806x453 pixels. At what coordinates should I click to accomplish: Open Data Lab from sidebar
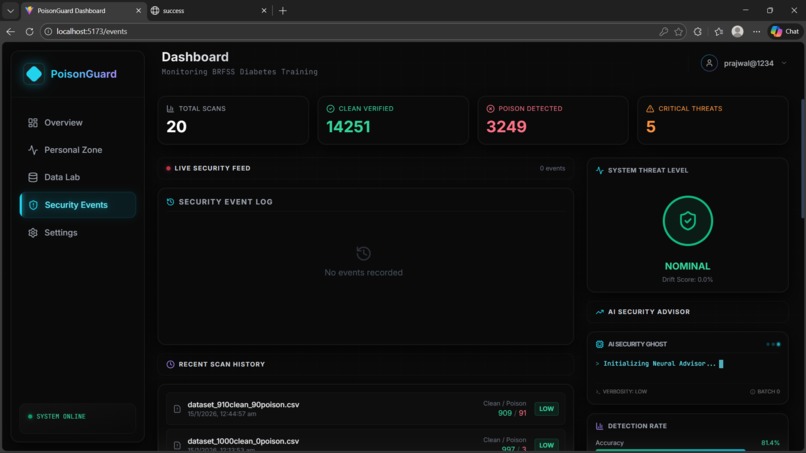[x=78, y=177]
